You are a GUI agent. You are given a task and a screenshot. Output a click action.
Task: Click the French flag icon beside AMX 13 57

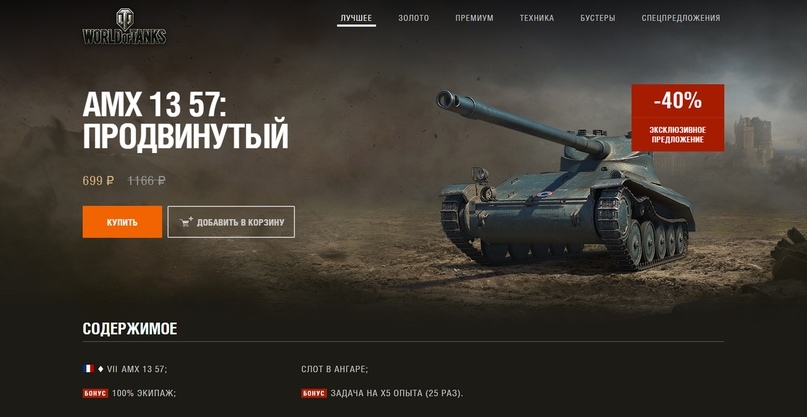click(x=88, y=369)
